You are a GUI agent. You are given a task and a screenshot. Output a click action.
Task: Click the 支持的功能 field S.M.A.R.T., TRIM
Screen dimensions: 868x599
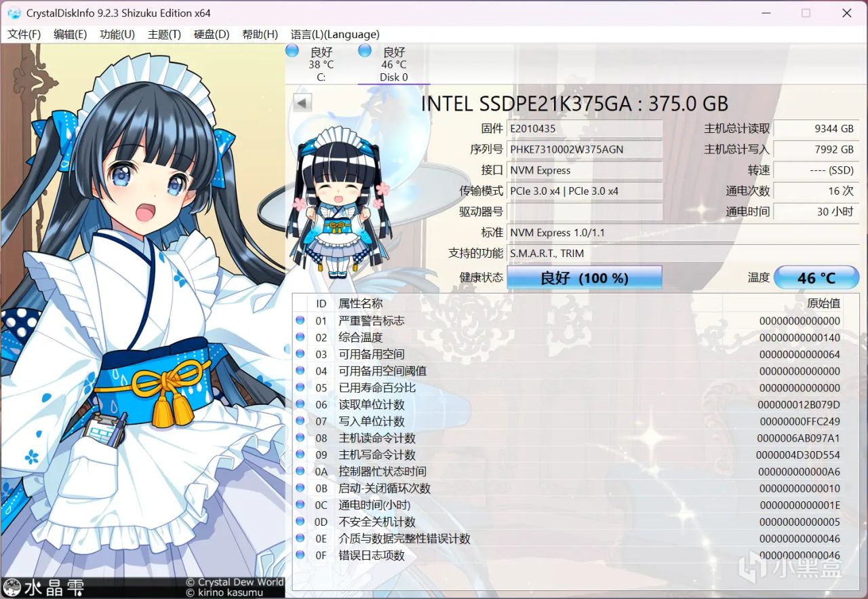(683, 253)
